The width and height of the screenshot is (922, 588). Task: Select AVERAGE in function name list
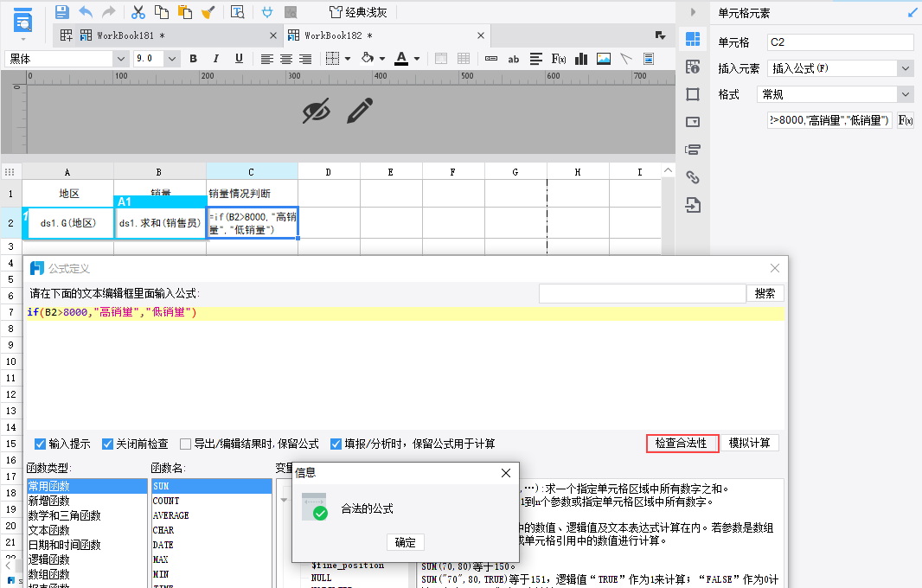tap(212, 515)
